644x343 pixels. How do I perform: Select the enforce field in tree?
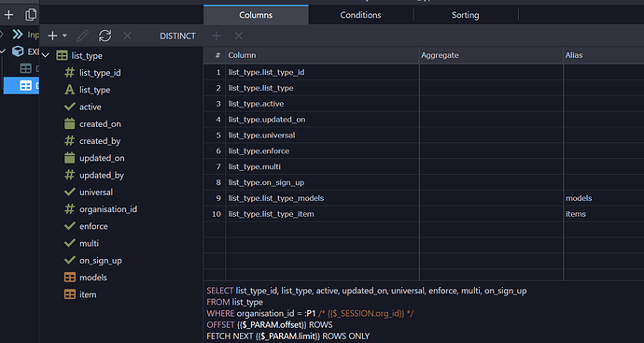pos(93,226)
